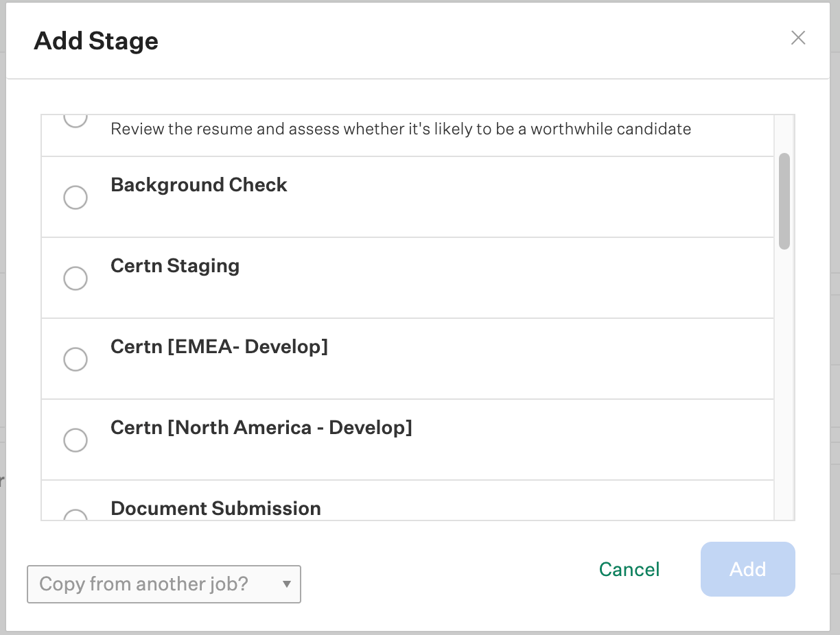Click the Certn [EMEA- Develop] stage label
The width and height of the screenshot is (840, 635).
(x=219, y=347)
